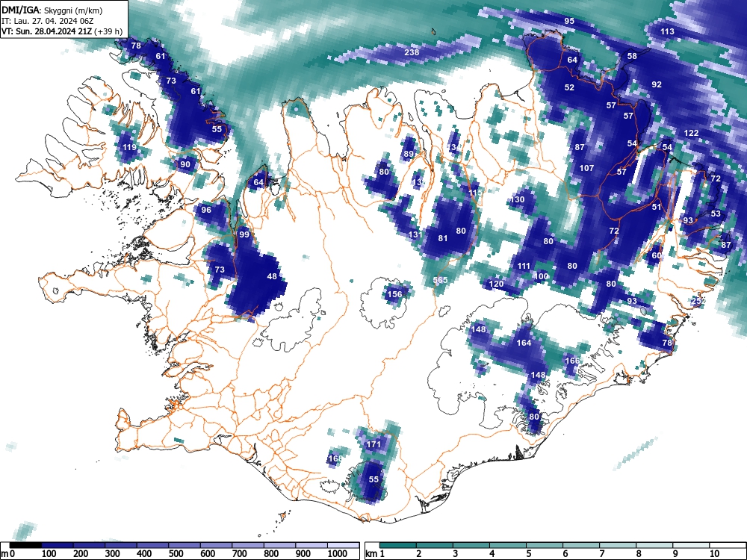The width and height of the screenshot is (747, 560).
Task: Click the visibility value 78 in the Westfjords
Action: point(136,46)
